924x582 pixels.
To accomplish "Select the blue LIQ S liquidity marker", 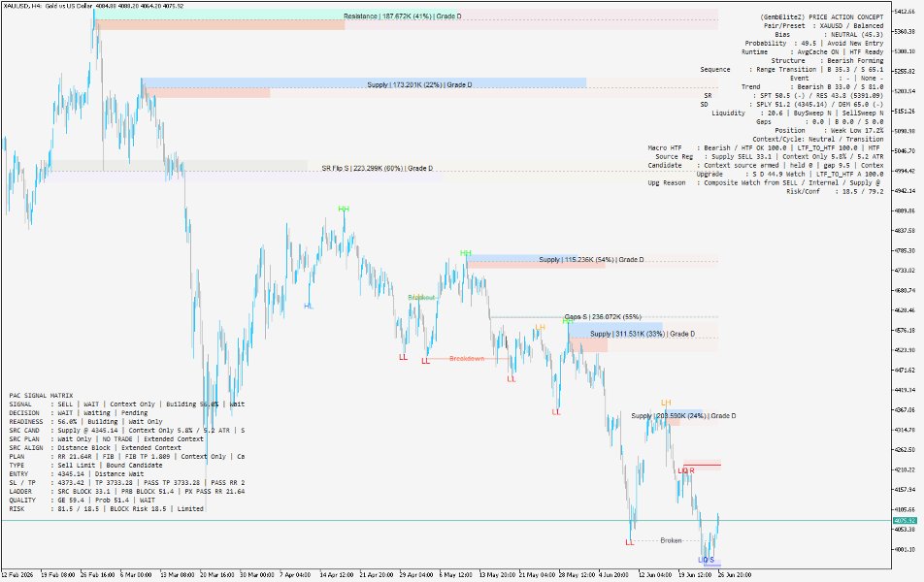I will click(706, 561).
